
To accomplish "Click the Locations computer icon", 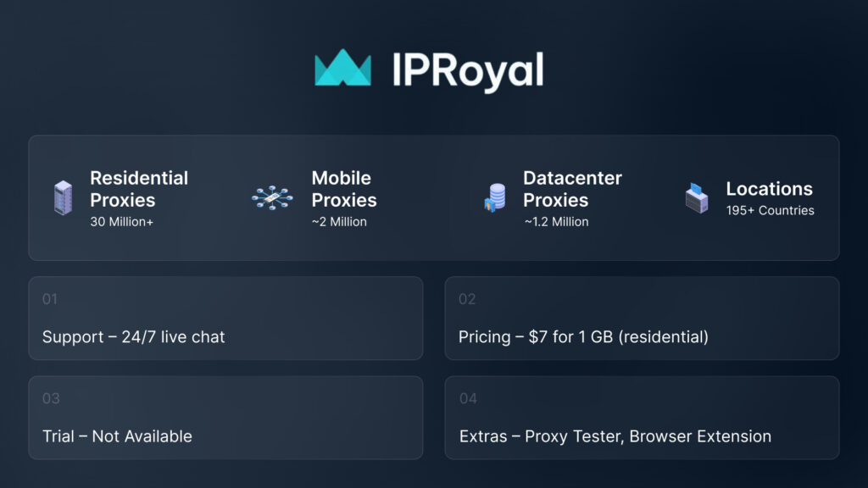I will [x=696, y=197].
